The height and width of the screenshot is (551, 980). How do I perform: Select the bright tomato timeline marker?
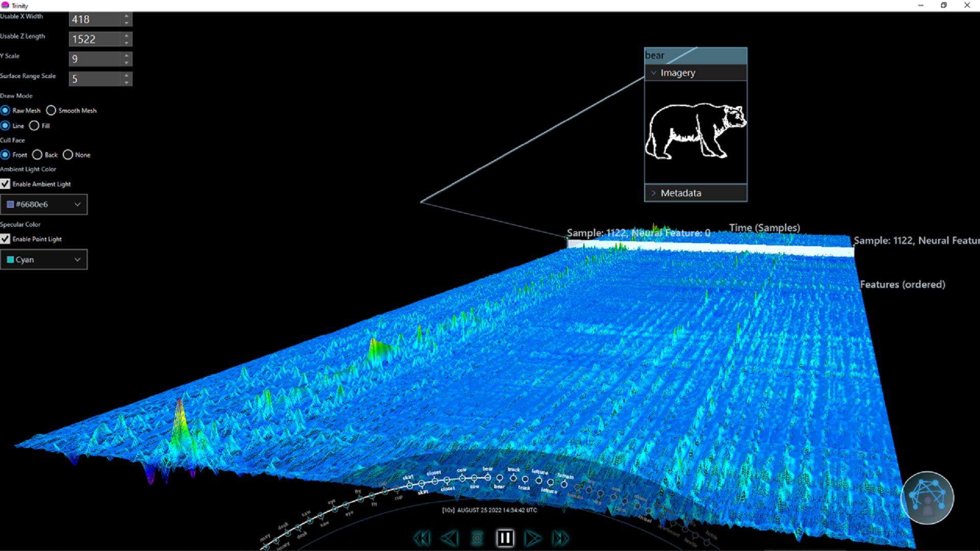click(564, 485)
